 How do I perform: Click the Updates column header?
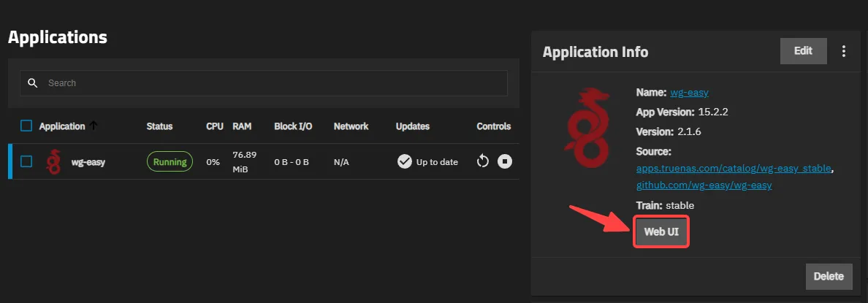pyautogui.click(x=412, y=126)
